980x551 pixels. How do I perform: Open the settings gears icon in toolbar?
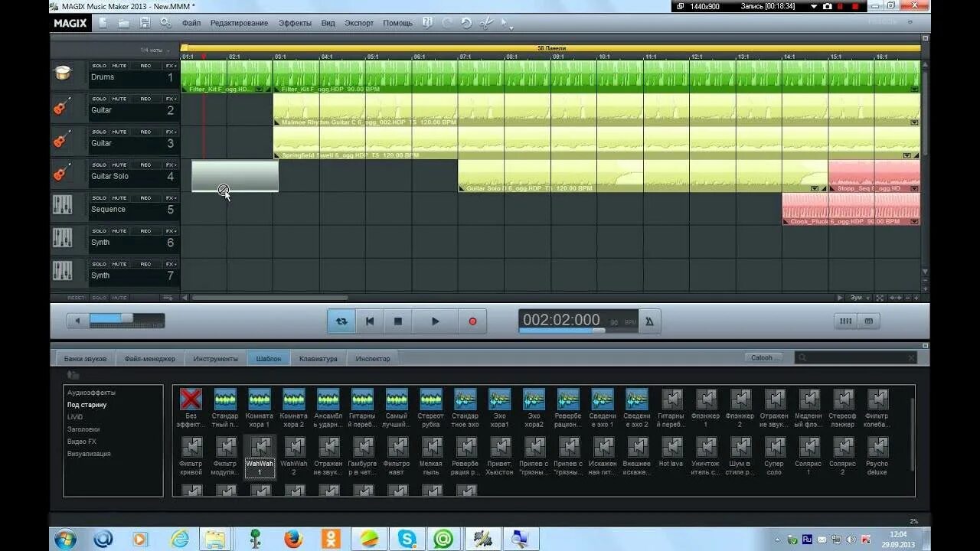(165, 23)
